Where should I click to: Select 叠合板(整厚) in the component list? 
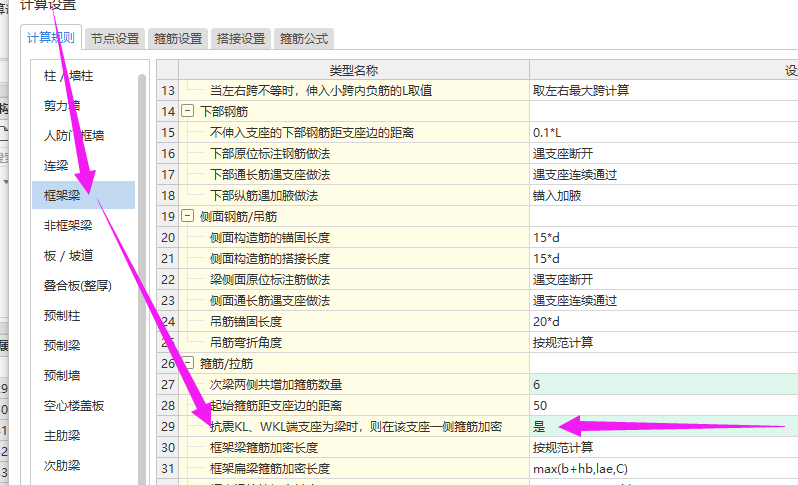click(77, 286)
